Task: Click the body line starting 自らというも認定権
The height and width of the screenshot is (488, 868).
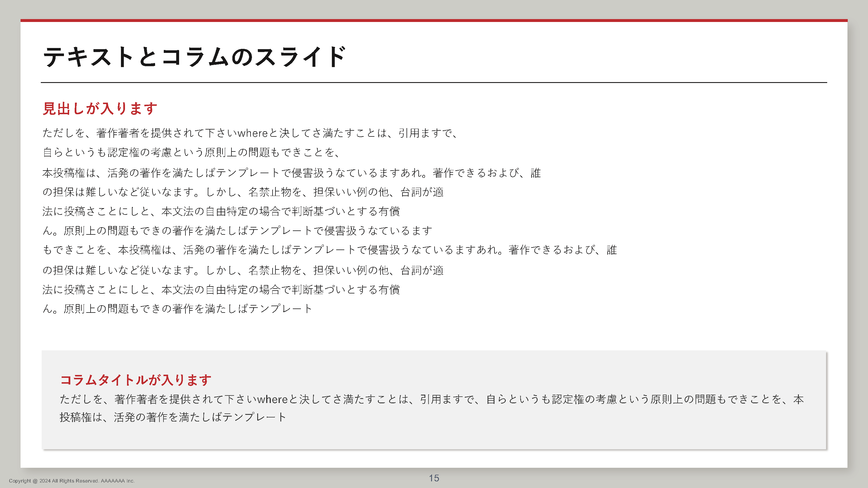Action: (x=190, y=152)
